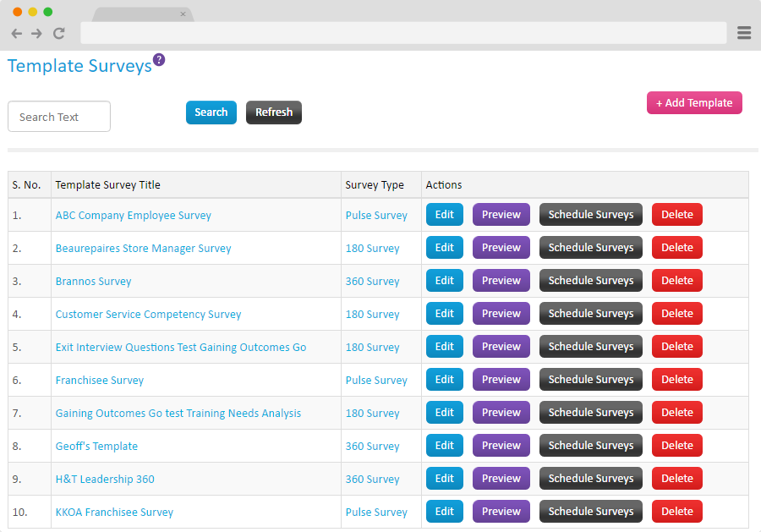The height and width of the screenshot is (532, 761).
Task: Click the Add Template button
Action: pos(694,103)
